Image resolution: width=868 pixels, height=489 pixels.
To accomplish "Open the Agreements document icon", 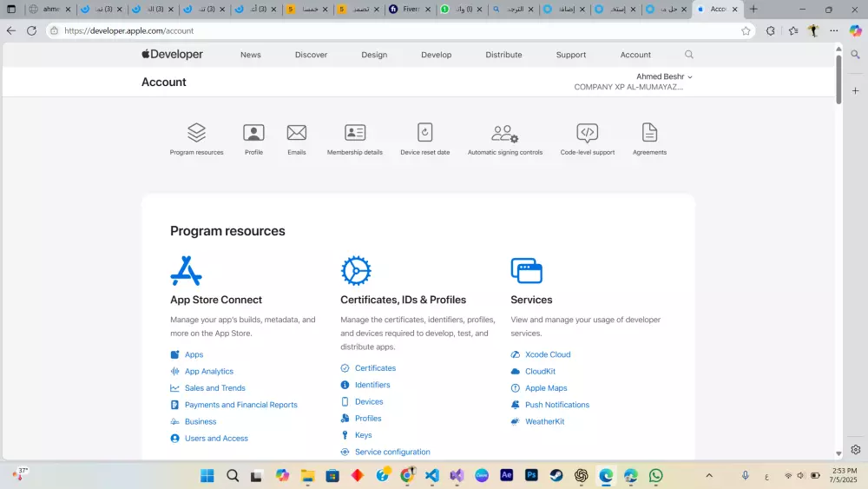I will pyautogui.click(x=649, y=132).
